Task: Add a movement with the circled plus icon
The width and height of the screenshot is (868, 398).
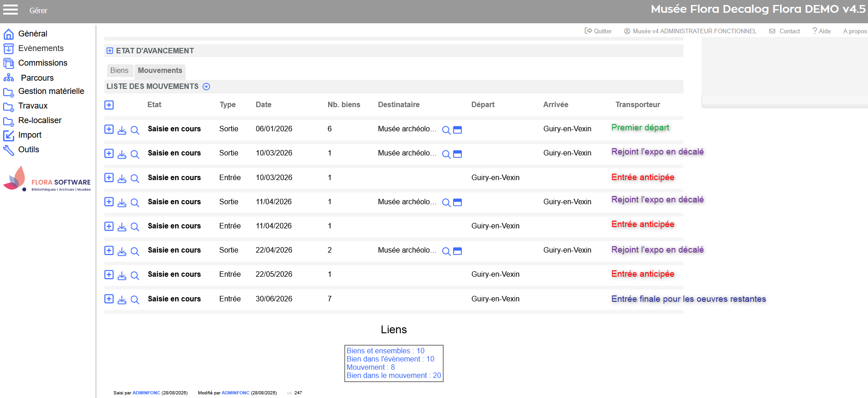Action: [207, 87]
